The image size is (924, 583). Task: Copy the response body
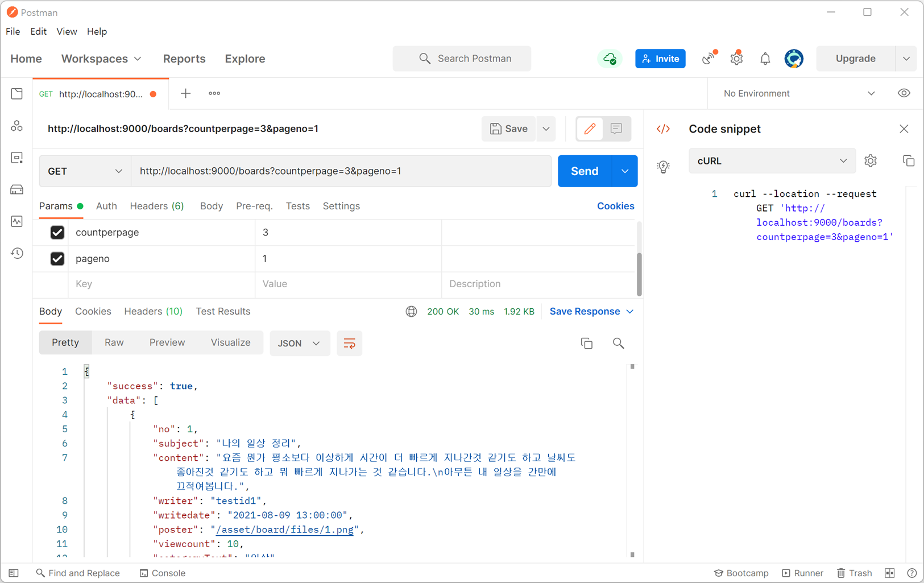click(x=587, y=343)
